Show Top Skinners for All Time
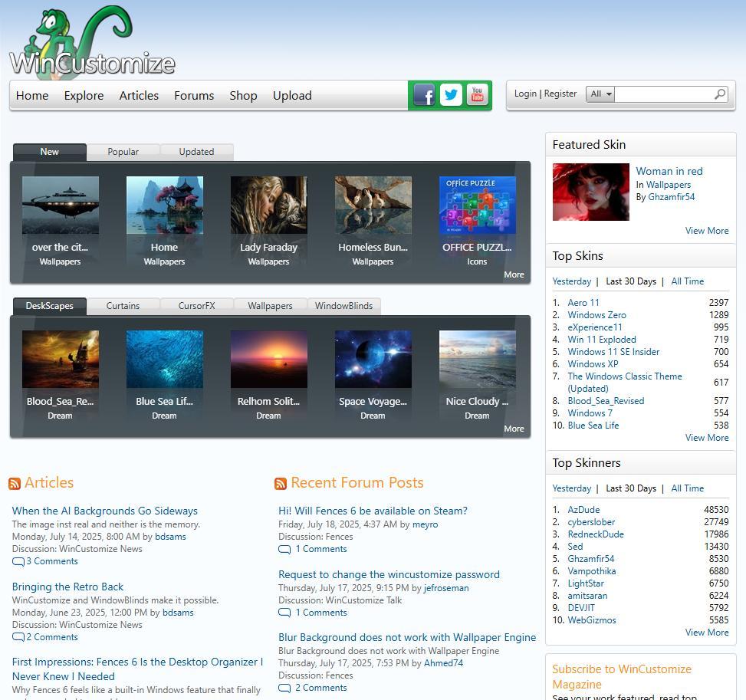The height and width of the screenshot is (700, 746). click(x=687, y=488)
